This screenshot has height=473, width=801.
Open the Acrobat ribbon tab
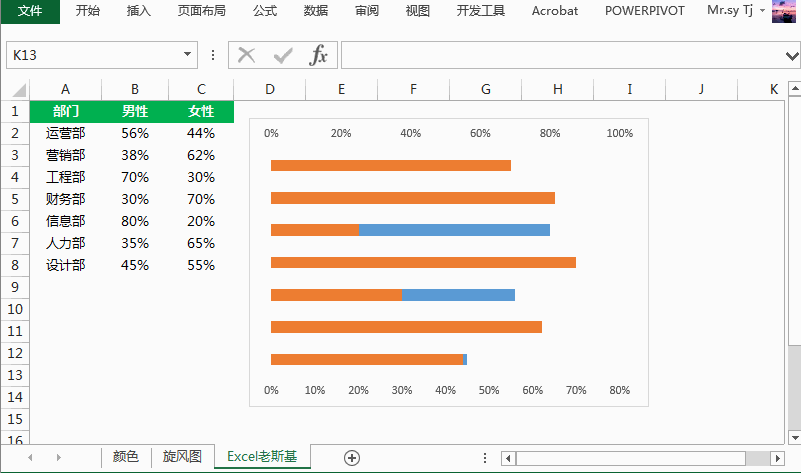(x=555, y=11)
